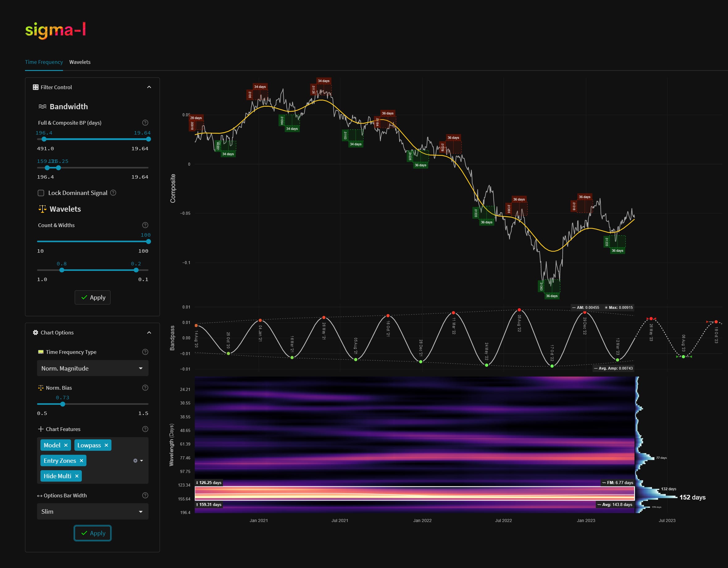The width and height of the screenshot is (728, 568).
Task: Remove the Lowpass feature tag
Action: [106, 445]
